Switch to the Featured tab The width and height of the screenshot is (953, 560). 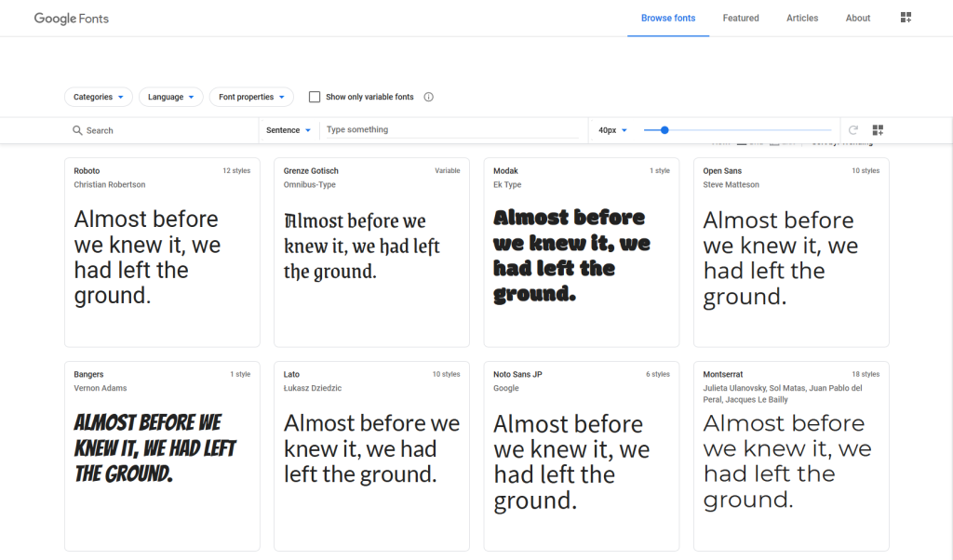pos(741,18)
